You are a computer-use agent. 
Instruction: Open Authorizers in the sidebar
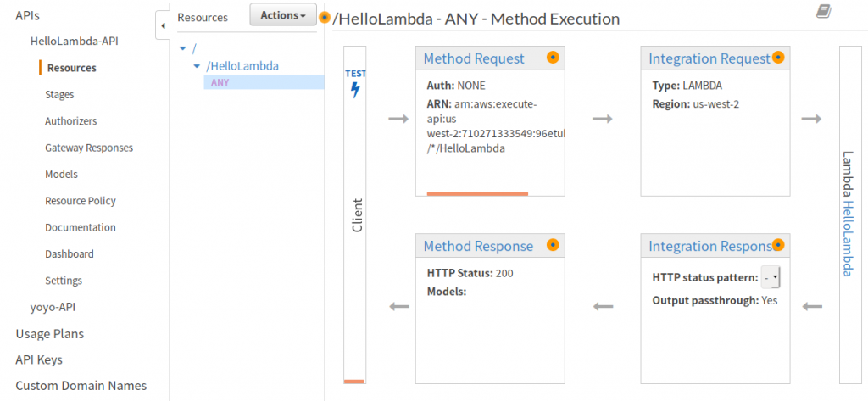70,121
